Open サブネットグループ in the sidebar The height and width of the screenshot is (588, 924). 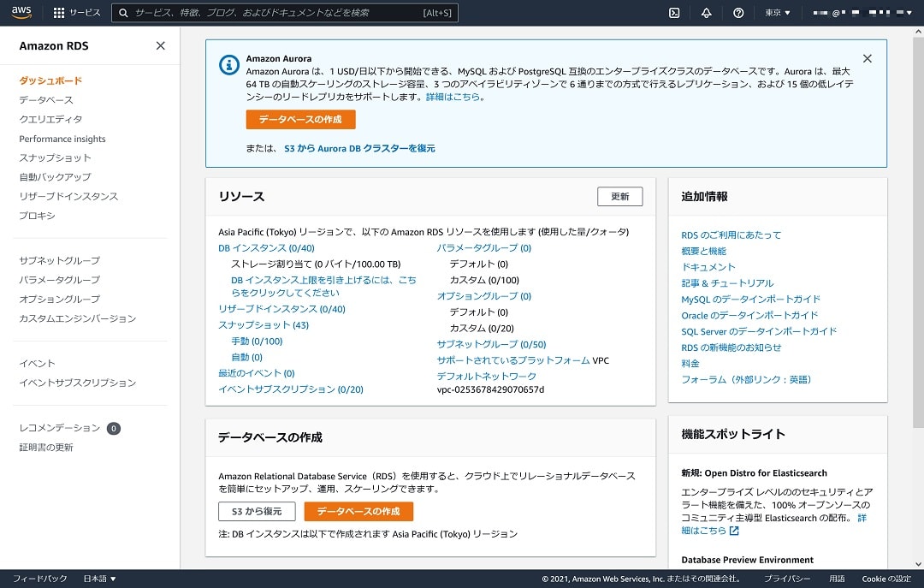point(60,261)
